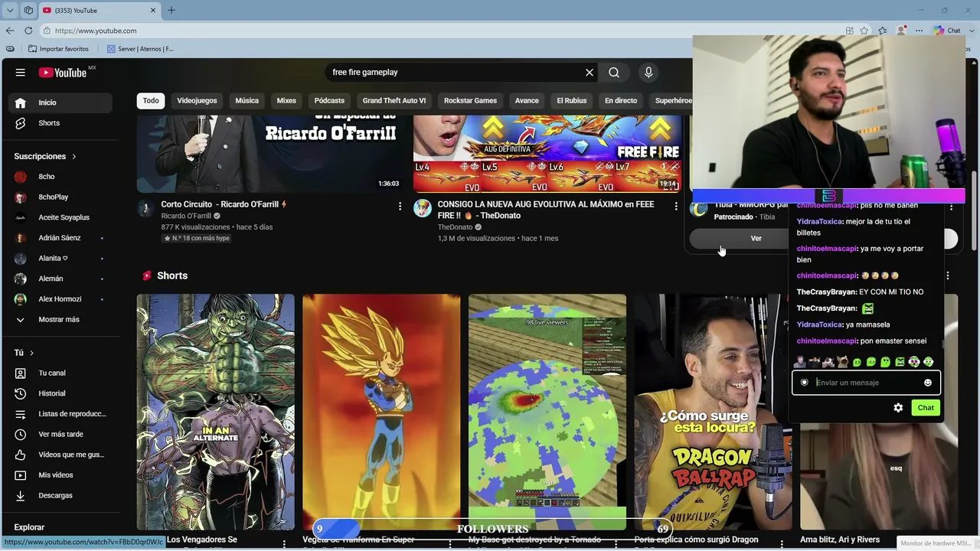
Task: Add this page to favorites star
Action: (864, 31)
